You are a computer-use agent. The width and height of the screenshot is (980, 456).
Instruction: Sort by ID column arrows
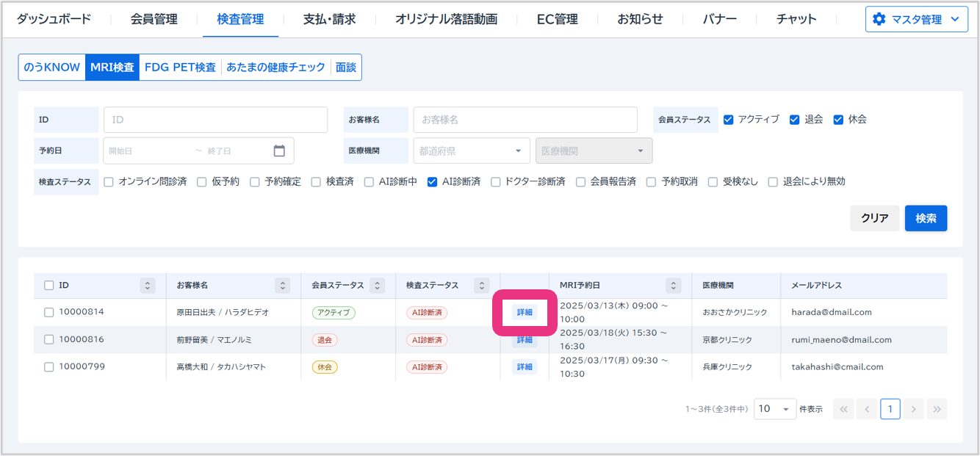click(x=148, y=286)
